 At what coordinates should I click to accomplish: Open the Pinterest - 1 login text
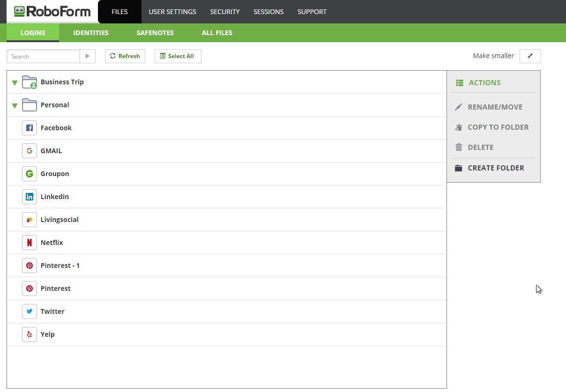coord(60,266)
